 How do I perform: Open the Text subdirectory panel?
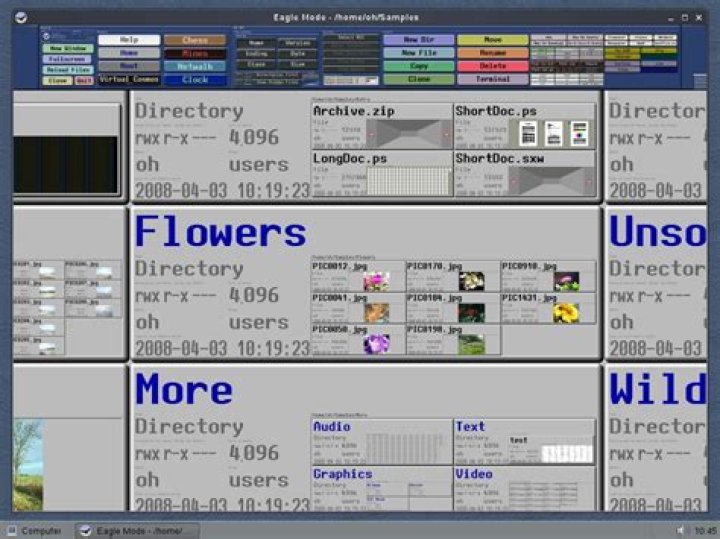coord(524,442)
